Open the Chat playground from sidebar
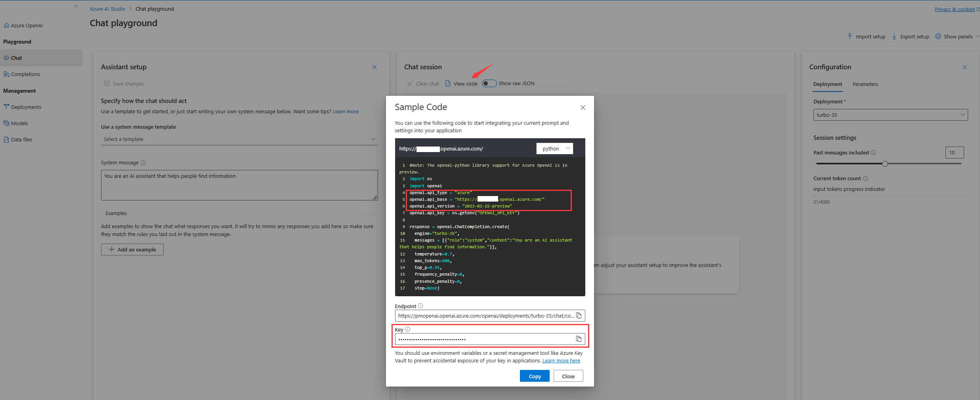The image size is (980, 400). [41, 58]
